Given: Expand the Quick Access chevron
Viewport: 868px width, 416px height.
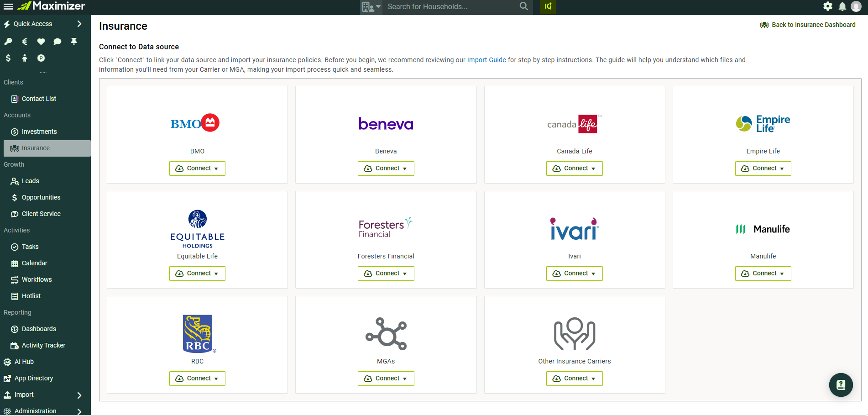Looking at the screenshot, I should [79, 24].
